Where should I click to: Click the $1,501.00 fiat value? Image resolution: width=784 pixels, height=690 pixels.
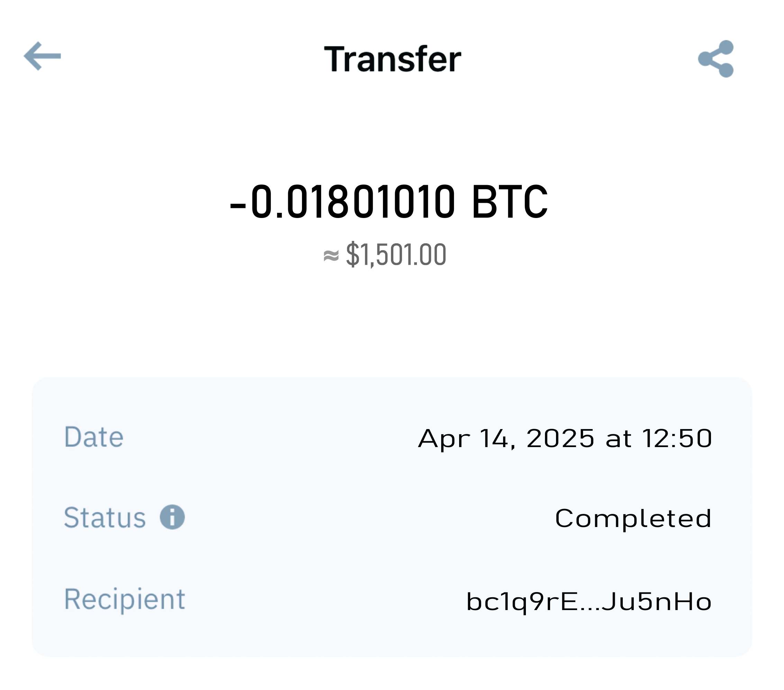pos(396,254)
